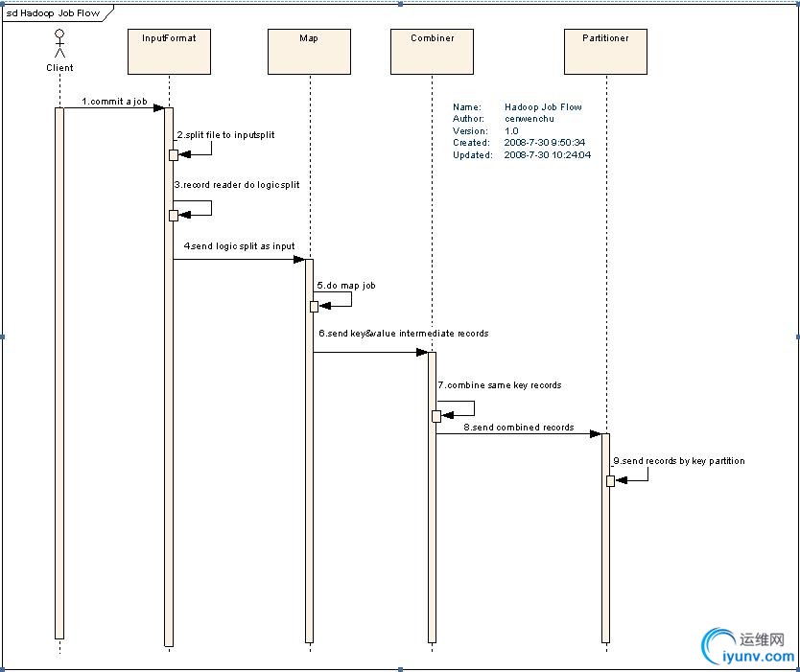The width and height of the screenshot is (800, 672).
Task: Click the '1.commit a job' message label
Action: click(114, 101)
